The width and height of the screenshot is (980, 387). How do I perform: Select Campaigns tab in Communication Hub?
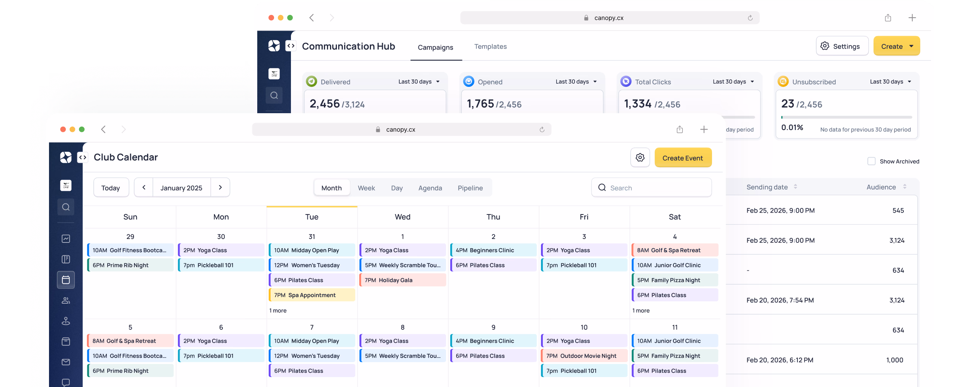(436, 47)
